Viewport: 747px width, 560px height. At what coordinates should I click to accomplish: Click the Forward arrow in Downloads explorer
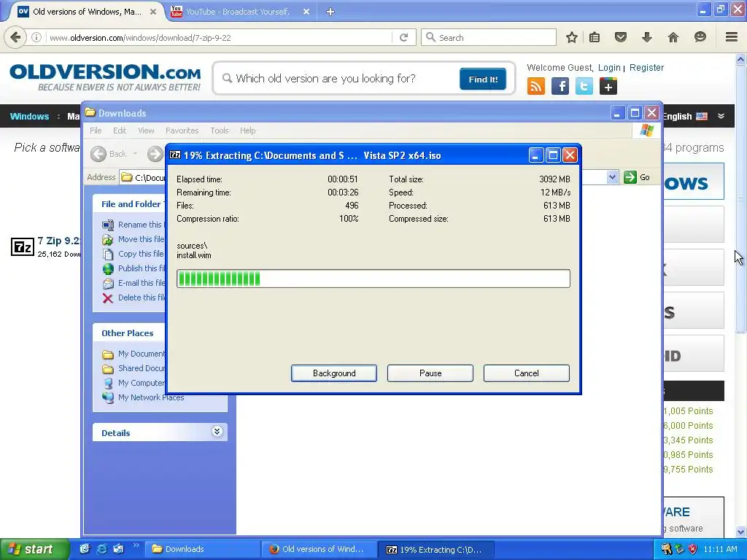(x=155, y=154)
